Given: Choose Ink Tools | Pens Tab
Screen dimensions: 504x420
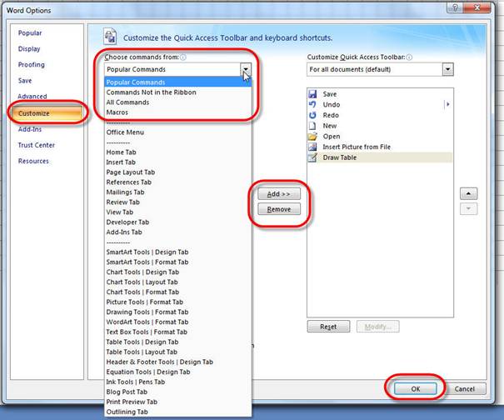Looking at the screenshot, I should click(177, 382).
